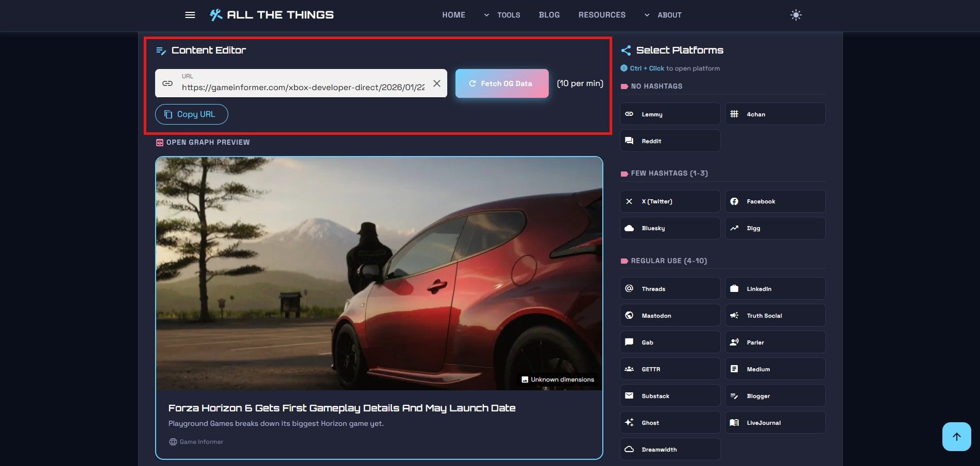Select the Mastodon platform icon
The width and height of the screenshot is (980, 466).
tap(629, 315)
